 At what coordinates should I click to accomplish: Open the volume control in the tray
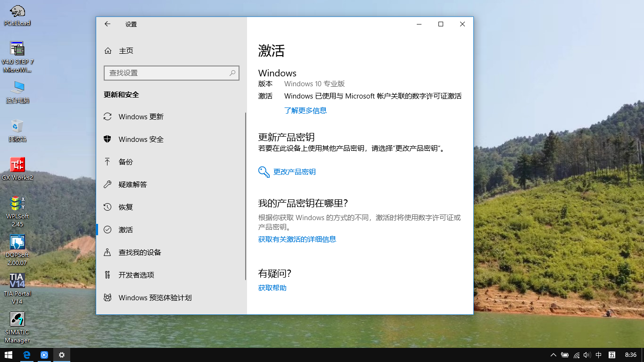[587, 355]
